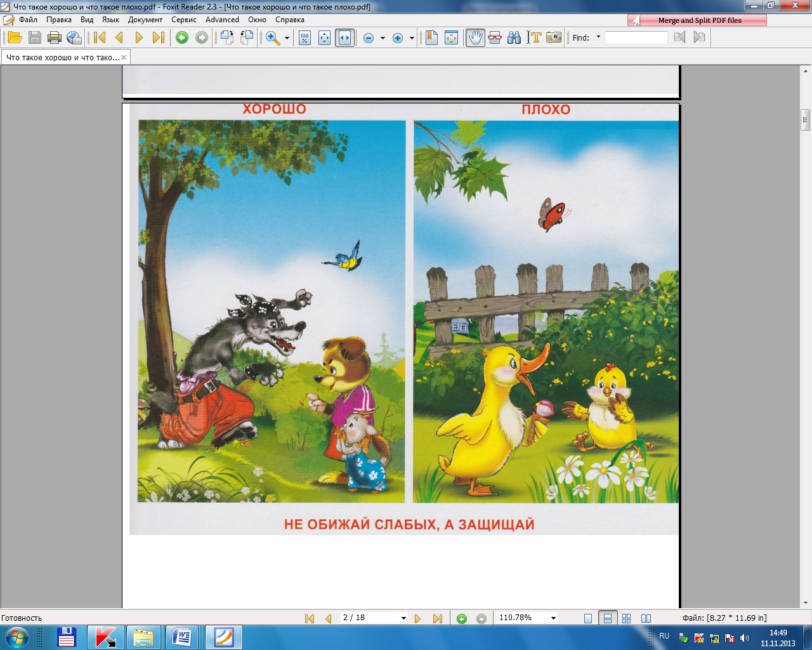
Task: Go to previous page in status bar
Action: click(x=328, y=618)
